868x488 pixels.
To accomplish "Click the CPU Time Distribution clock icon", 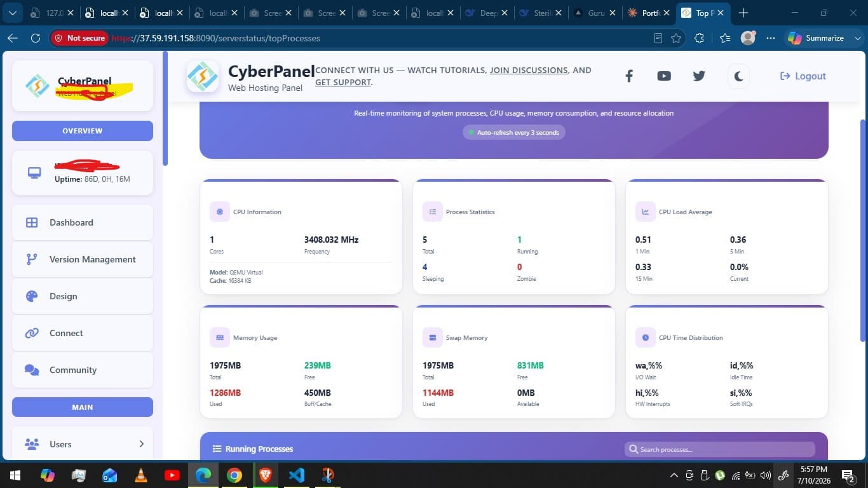I will click(x=646, y=337).
